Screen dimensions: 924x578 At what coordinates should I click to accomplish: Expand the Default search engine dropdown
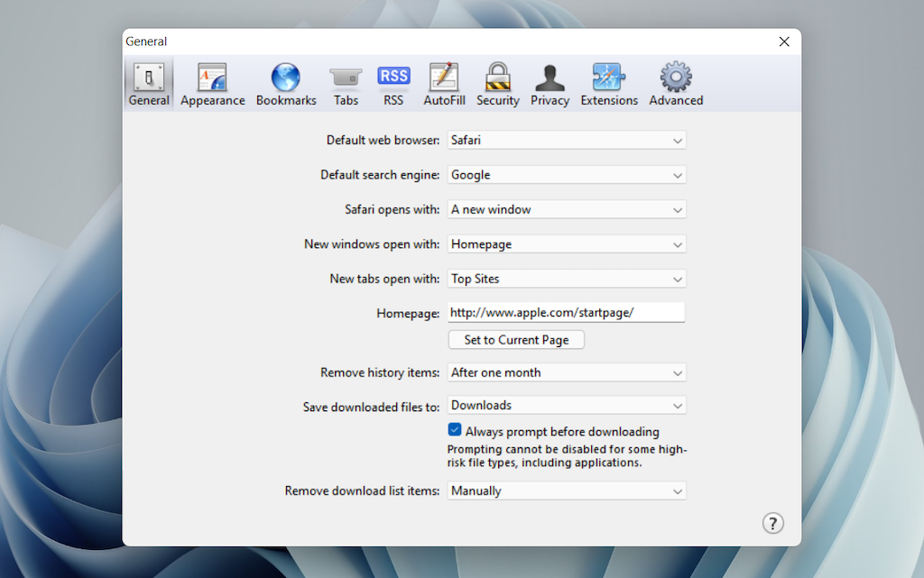tap(567, 175)
